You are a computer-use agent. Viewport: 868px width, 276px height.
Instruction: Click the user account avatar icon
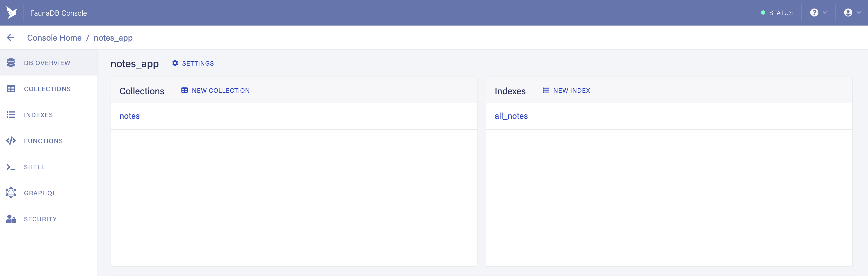pyautogui.click(x=848, y=13)
